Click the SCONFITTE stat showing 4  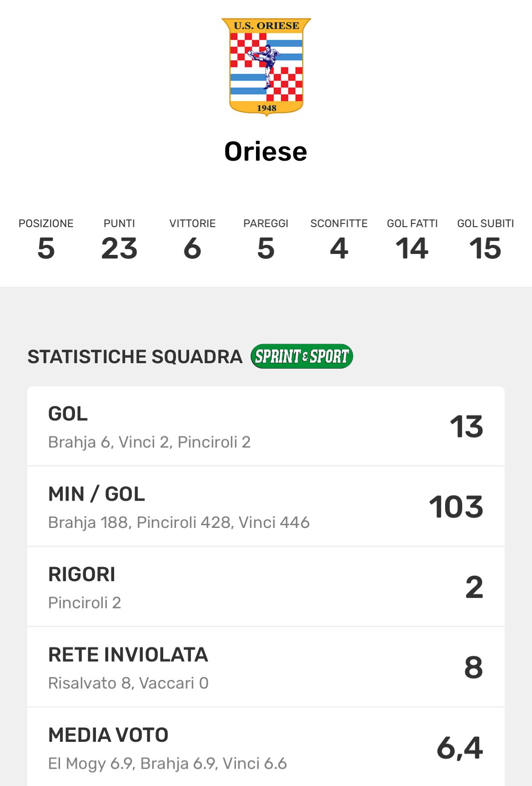pyautogui.click(x=339, y=248)
